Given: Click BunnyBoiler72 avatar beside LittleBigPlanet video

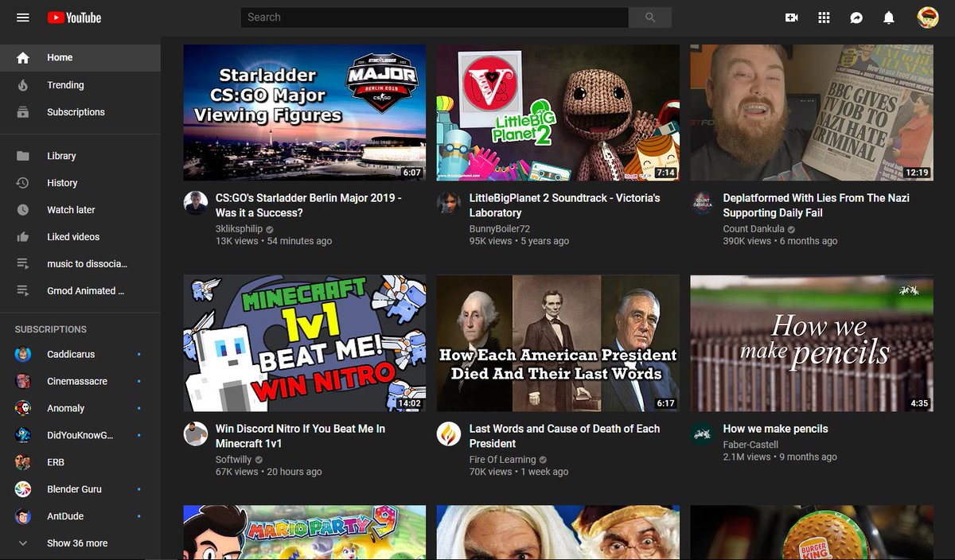Looking at the screenshot, I should [449, 203].
